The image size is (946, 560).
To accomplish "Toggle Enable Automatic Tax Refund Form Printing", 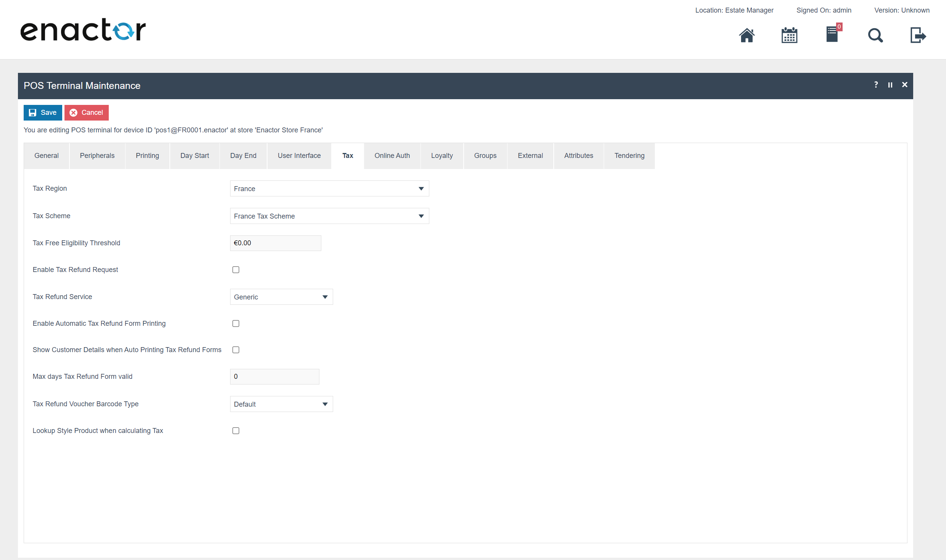I will 236,323.
